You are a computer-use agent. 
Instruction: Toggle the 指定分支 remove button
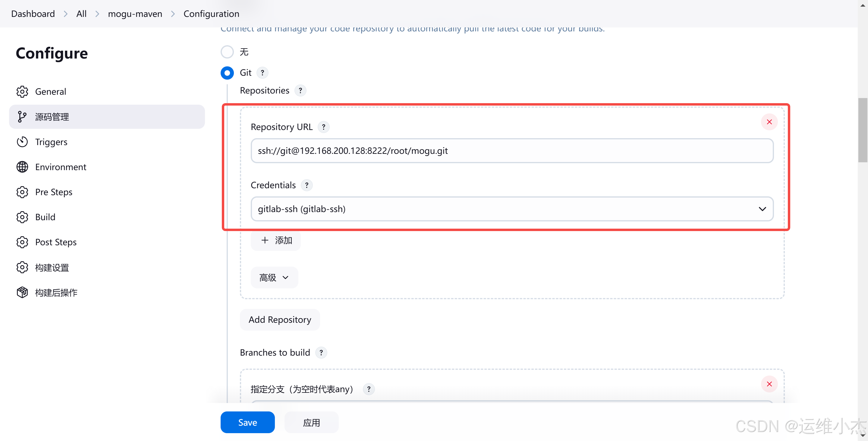pos(770,384)
